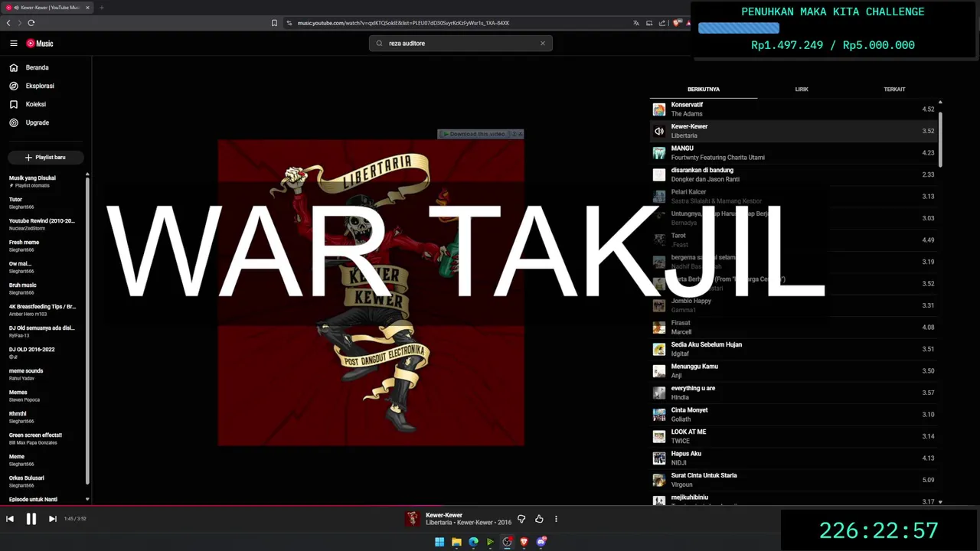
Task: Open Koleksi library bookmark icon
Action: click(x=14, y=104)
